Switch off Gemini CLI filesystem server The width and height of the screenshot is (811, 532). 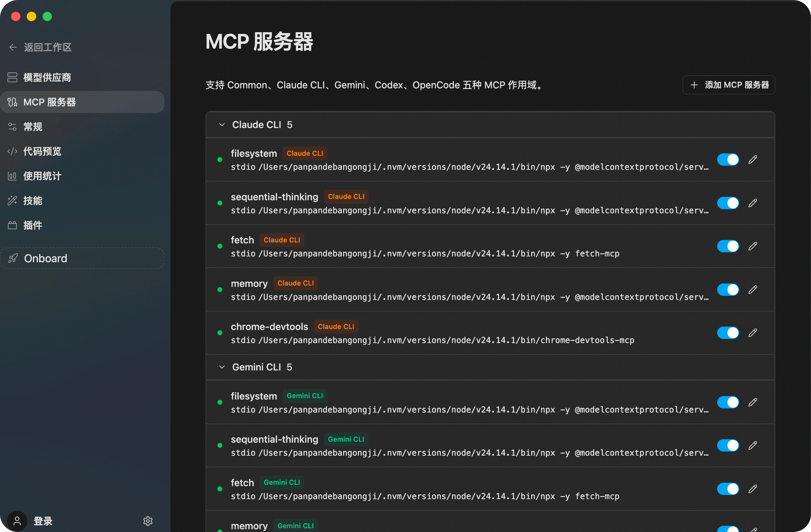click(x=728, y=402)
